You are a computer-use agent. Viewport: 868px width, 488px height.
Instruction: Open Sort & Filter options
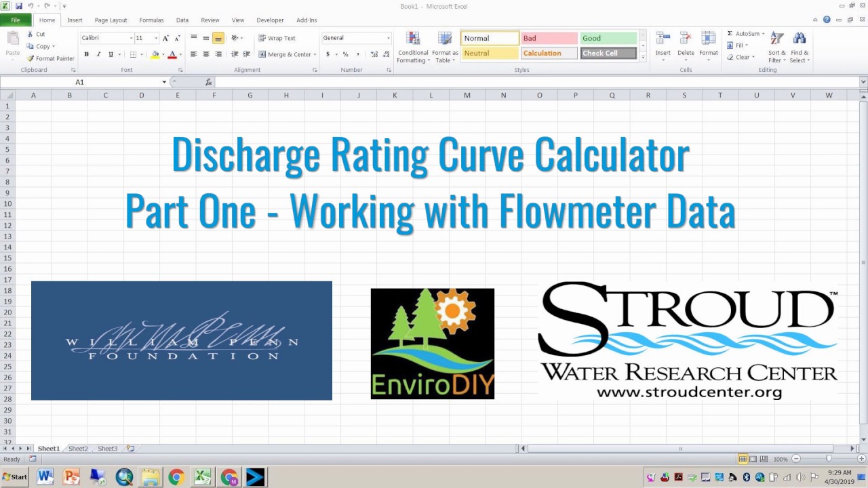(x=777, y=47)
